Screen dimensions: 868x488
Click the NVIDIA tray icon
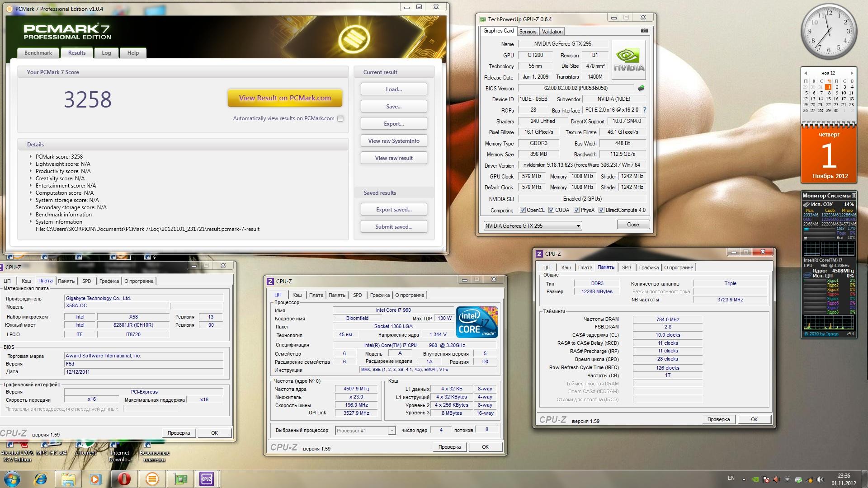pyautogui.click(x=755, y=479)
